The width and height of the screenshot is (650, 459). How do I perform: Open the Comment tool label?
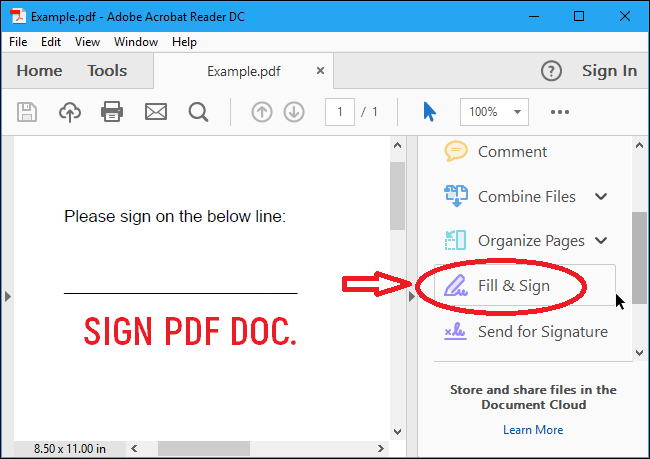point(512,152)
